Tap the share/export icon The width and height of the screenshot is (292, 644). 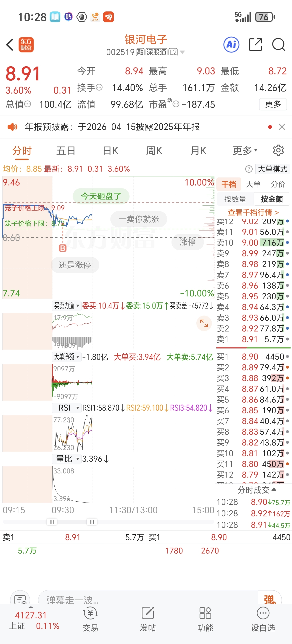pyautogui.click(x=255, y=45)
